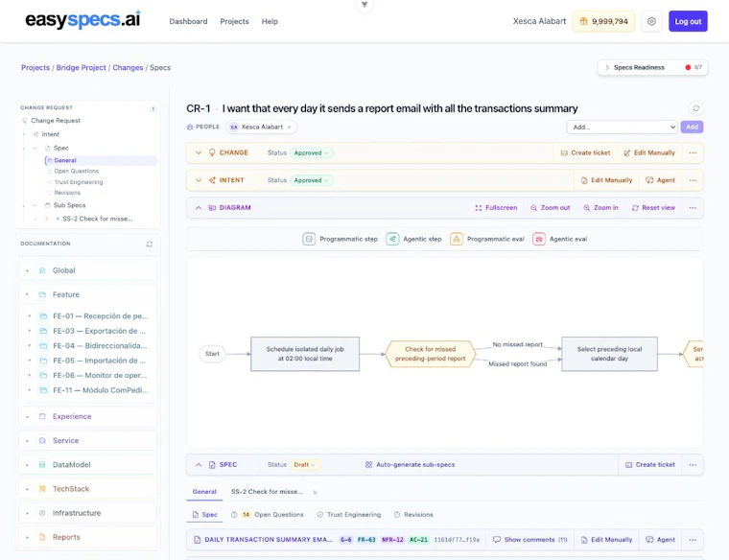
Task: Click the Agentic eval legend icon
Action: (539, 239)
